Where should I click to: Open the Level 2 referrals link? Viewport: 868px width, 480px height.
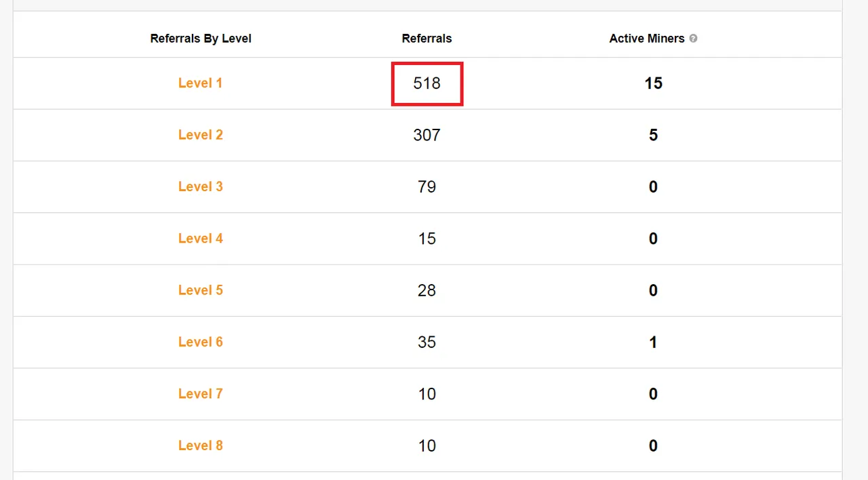click(x=200, y=135)
